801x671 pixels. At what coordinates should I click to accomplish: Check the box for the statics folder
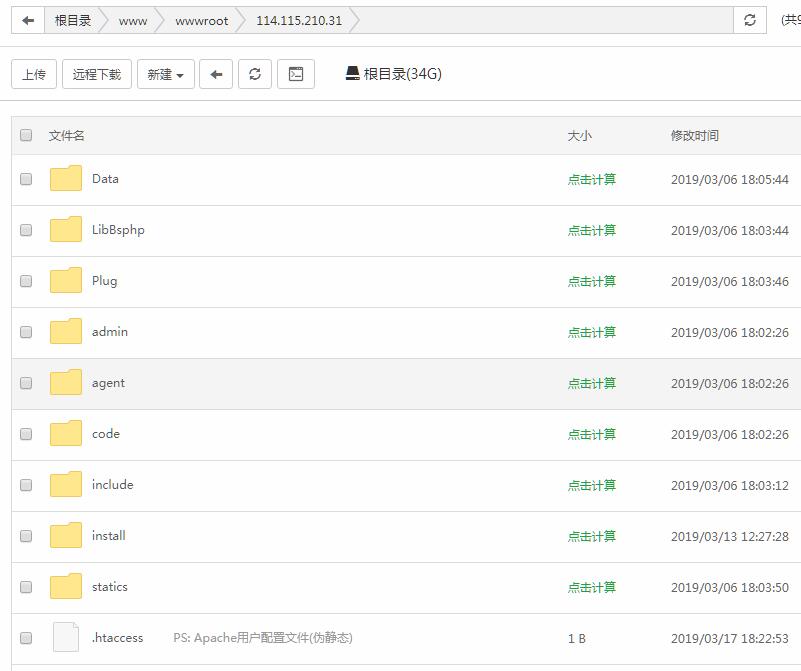coord(26,587)
